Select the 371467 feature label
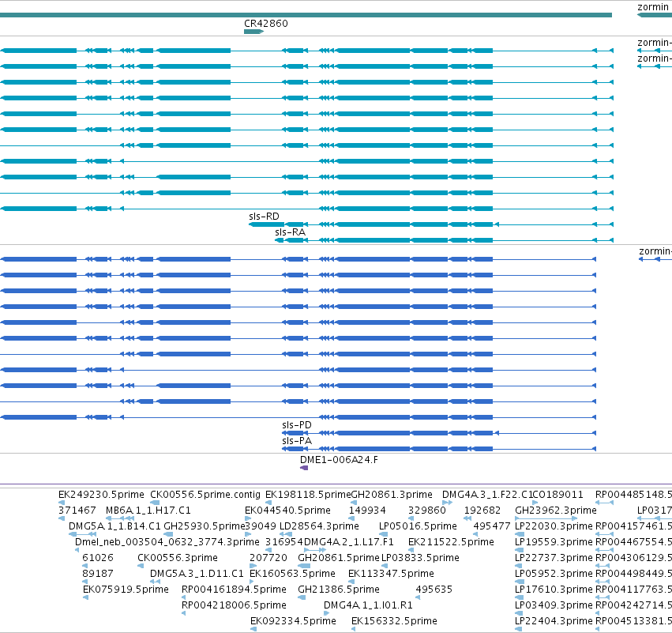This screenshot has width=672, height=633. click(77, 511)
